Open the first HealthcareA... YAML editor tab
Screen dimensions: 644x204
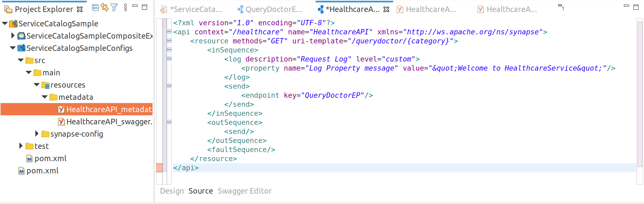pyautogui.click(x=426, y=9)
